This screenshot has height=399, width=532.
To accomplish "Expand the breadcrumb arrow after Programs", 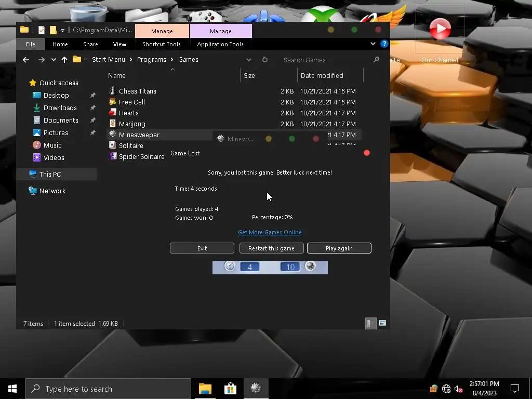I will click(x=172, y=60).
